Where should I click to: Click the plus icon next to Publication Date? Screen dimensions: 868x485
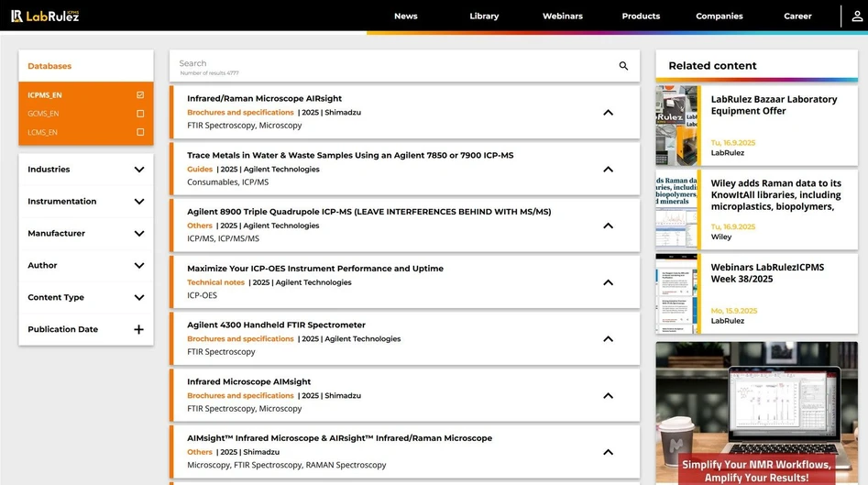(x=139, y=330)
